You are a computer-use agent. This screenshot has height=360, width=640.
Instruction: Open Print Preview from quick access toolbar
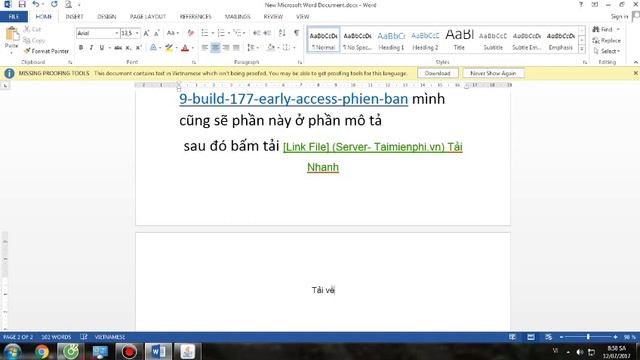click(68, 4)
